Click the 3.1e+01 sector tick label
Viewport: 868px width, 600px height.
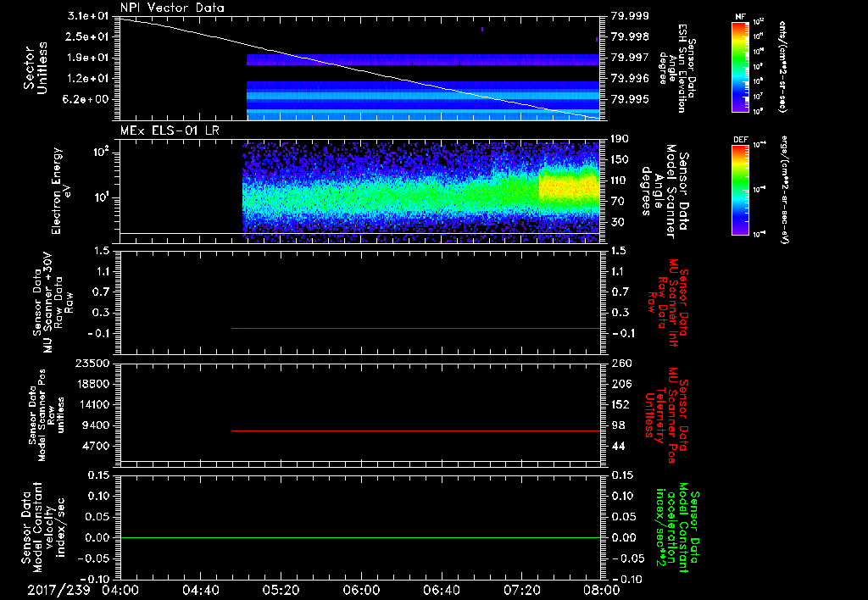coord(88,16)
